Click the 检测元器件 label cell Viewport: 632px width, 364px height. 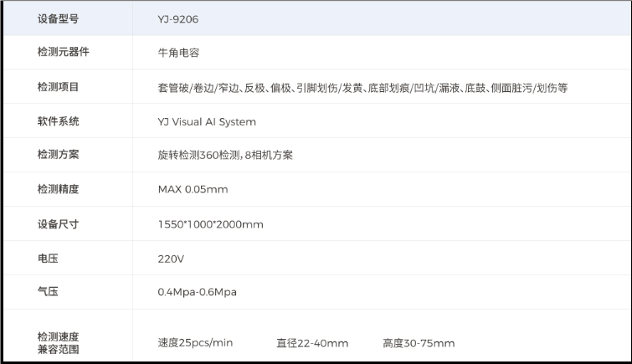coord(63,52)
